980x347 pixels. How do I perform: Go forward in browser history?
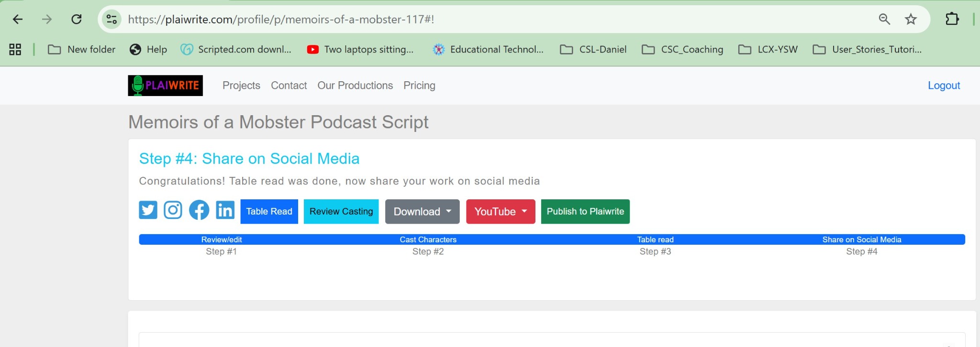47,19
